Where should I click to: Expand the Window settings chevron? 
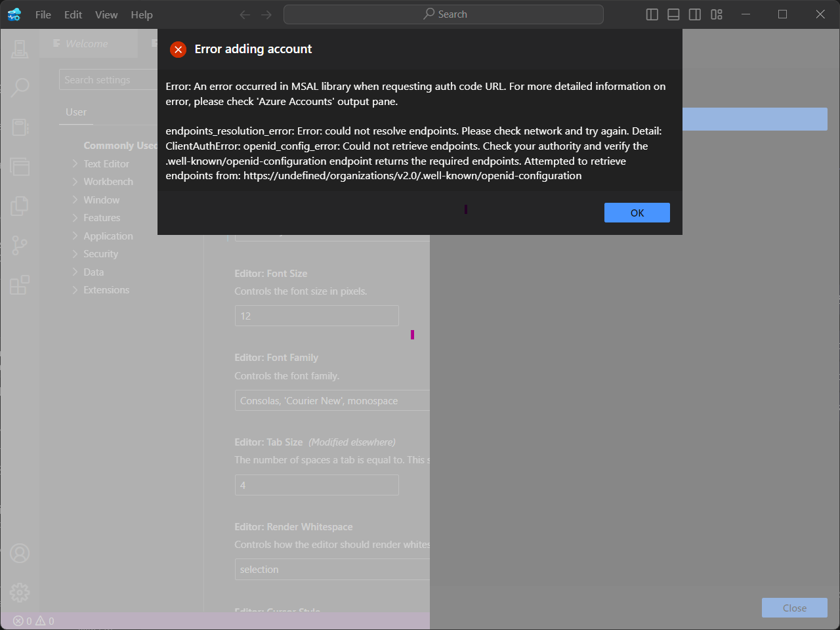click(x=75, y=199)
